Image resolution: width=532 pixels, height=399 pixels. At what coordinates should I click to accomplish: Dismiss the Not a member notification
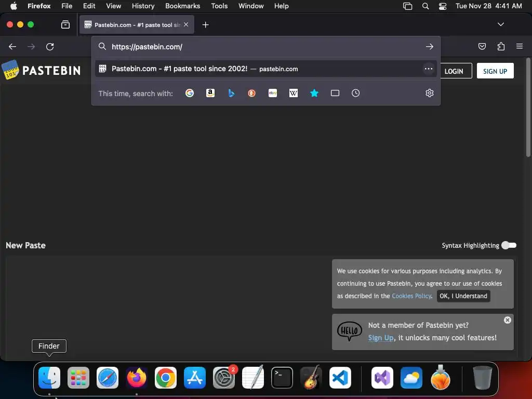(507, 320)
